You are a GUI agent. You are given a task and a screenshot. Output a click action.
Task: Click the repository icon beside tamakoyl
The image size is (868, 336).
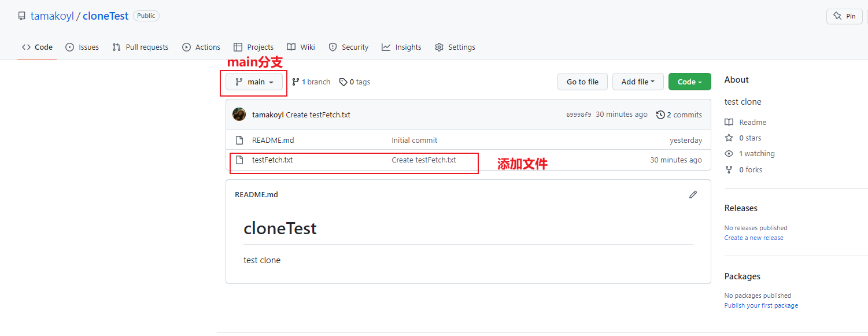click(22, 16)
